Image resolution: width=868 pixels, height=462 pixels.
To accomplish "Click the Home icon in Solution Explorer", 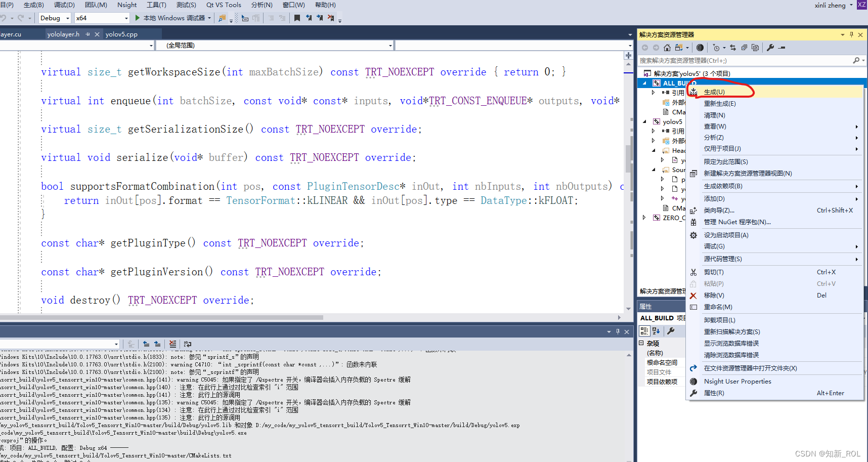I will click(667, 47).
